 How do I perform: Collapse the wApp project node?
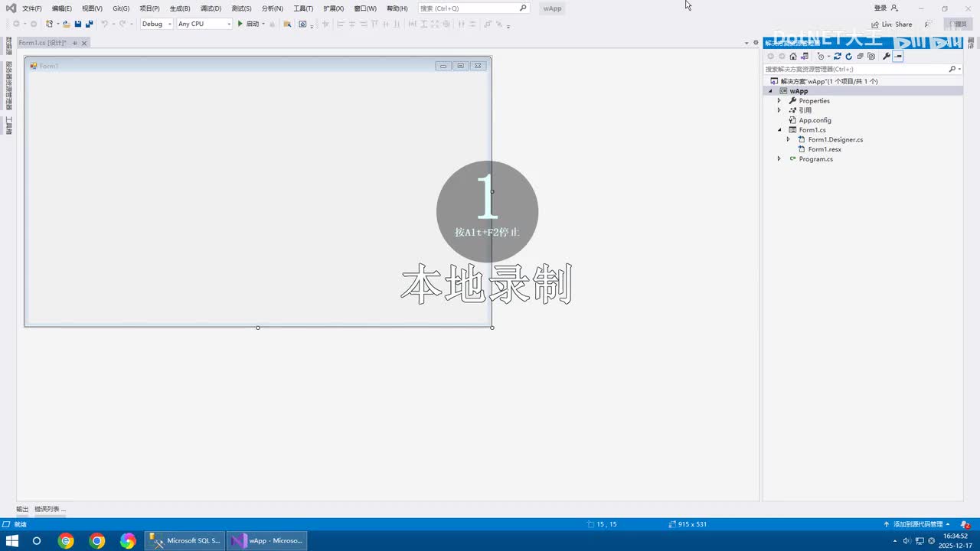point(770,91)
